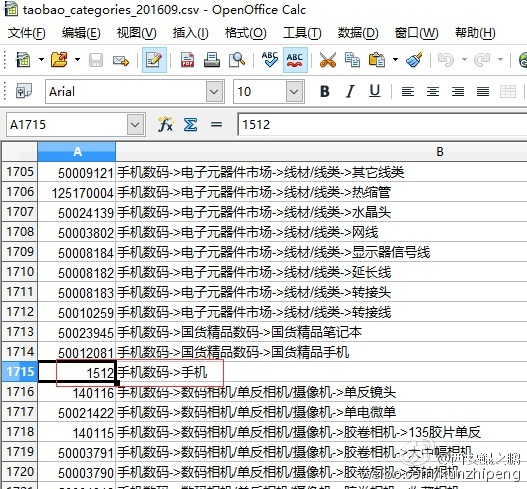This screenshot has height=489, width=527.
Task: Toggle the Edit File mode icon
Action: coord(154,60)
